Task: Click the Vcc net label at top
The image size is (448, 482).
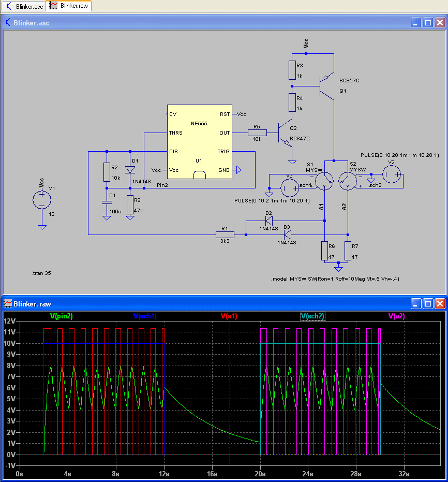Action: (x=306, y=43)
